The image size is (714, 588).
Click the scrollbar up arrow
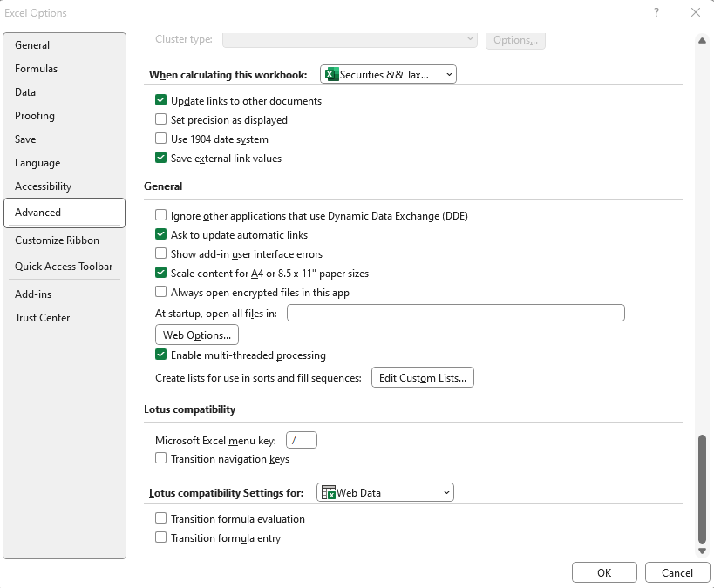[702, 40]
